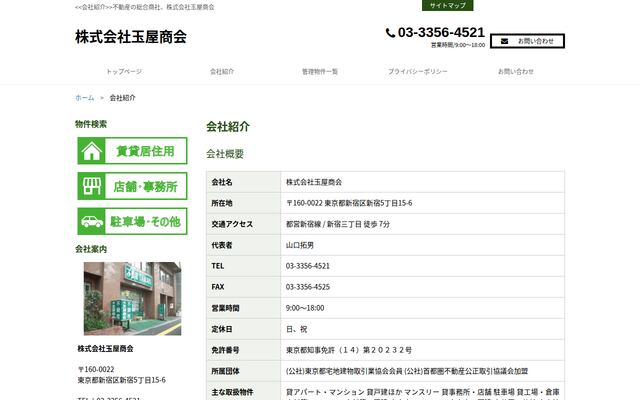The width and height of the screenshot is (640, 400).
Task: Click address 〒160-0022 東京都新宿区新宿5丁目15-6 in table
Action: tap(349, 203)
